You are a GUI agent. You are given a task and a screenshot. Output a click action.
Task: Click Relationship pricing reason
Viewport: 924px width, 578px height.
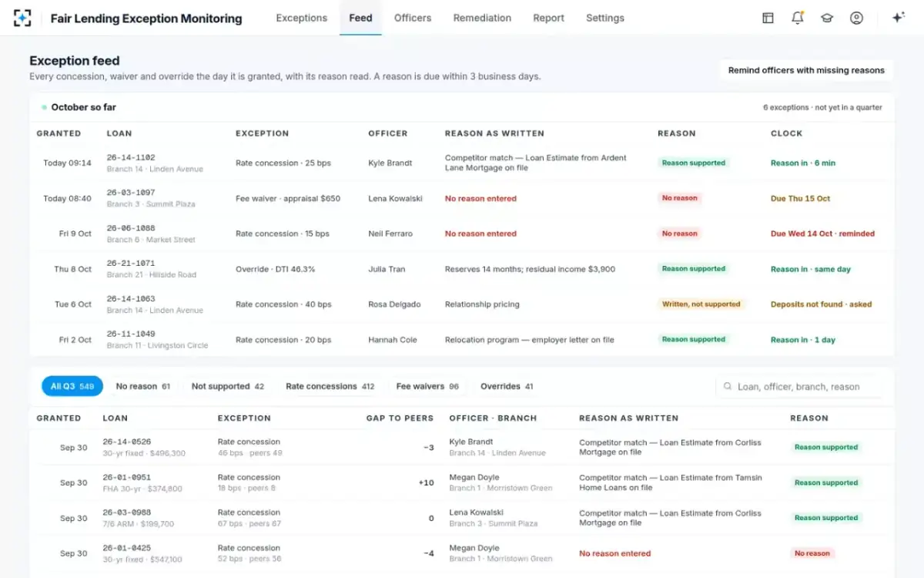(x=482, y=304)
